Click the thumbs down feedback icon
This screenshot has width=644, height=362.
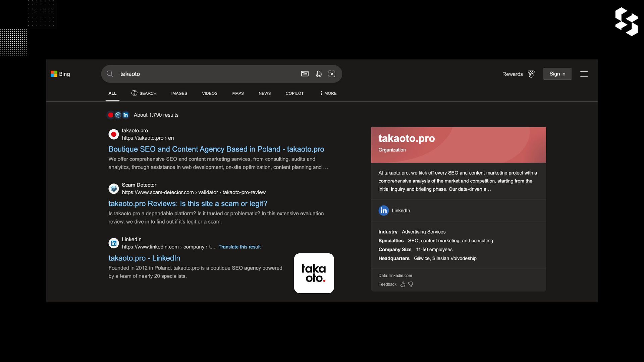(411, 284)
